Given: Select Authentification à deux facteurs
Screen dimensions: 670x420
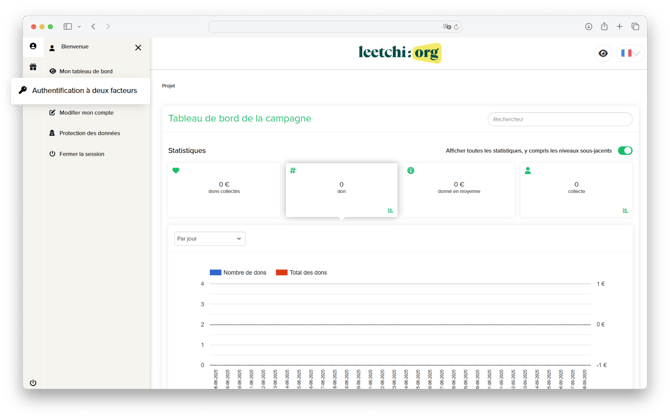Looking at the screenshot, I should pyautogui.click(x=80, y=91).
